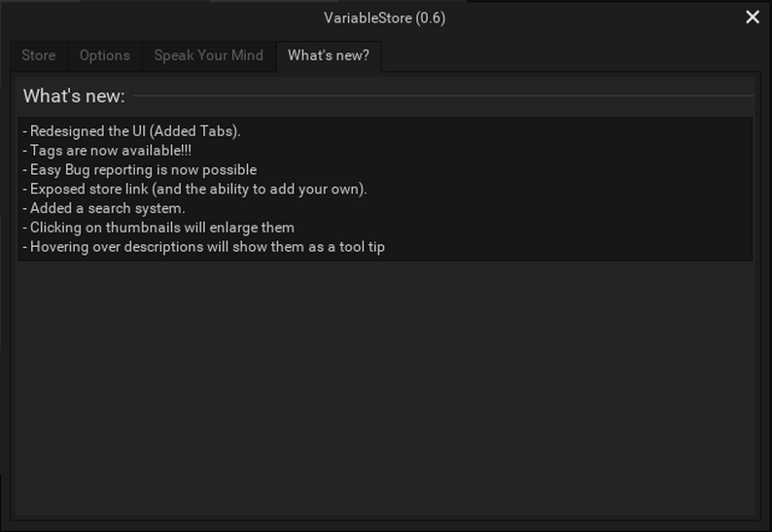This screenshot has height=532, width=772.
Task: Click the empty panel area below the changelog
Action: [385, 389]
